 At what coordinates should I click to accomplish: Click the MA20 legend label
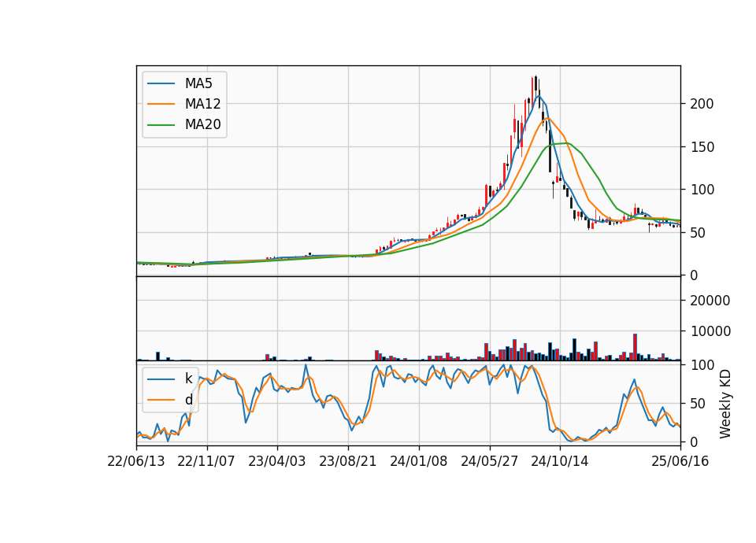click(202, 124)
